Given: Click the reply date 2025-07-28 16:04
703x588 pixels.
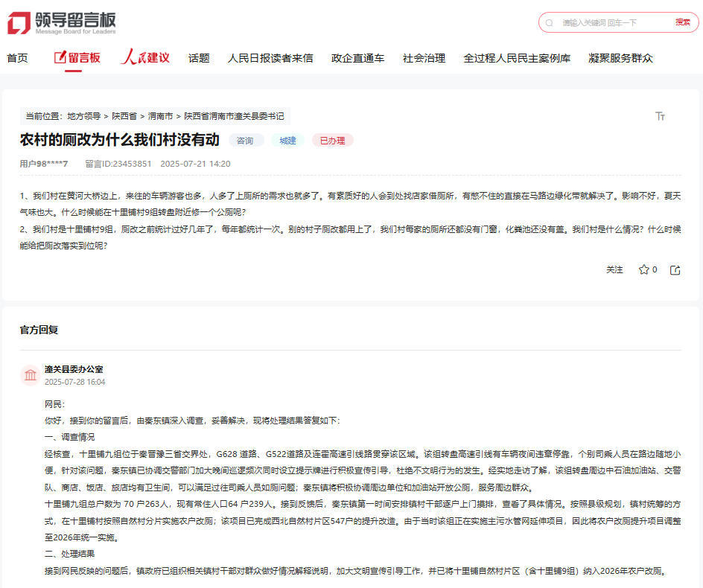Looking at the screenshot, I should (x=75, y=383).
